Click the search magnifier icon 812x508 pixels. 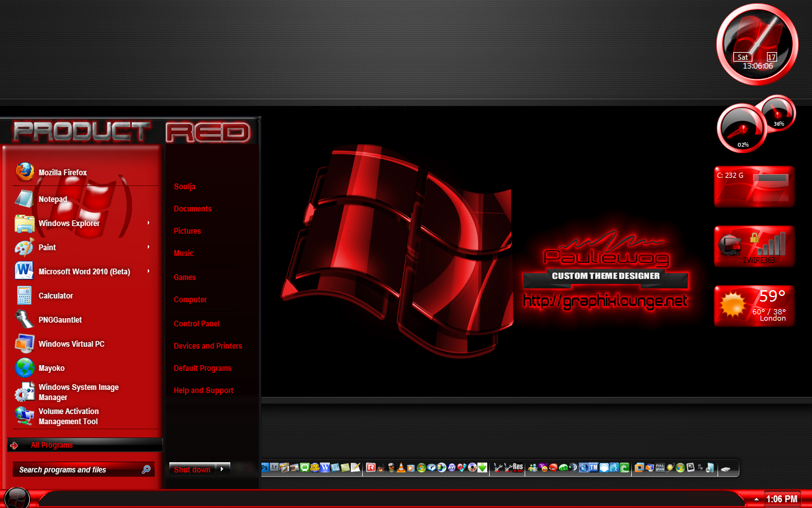pos(146,470)
